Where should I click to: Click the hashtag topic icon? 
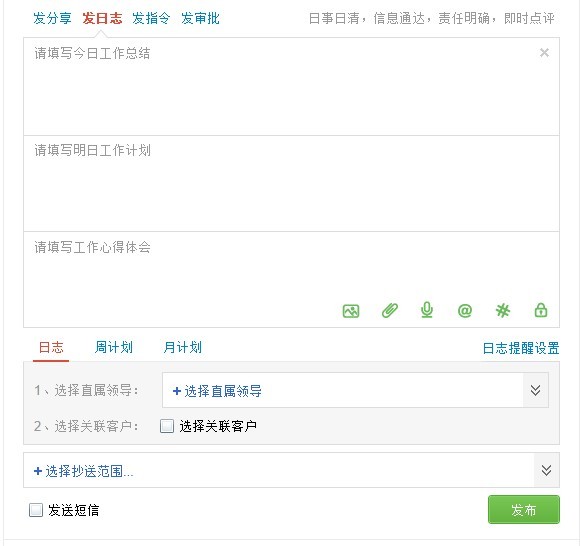coord(503,311)
